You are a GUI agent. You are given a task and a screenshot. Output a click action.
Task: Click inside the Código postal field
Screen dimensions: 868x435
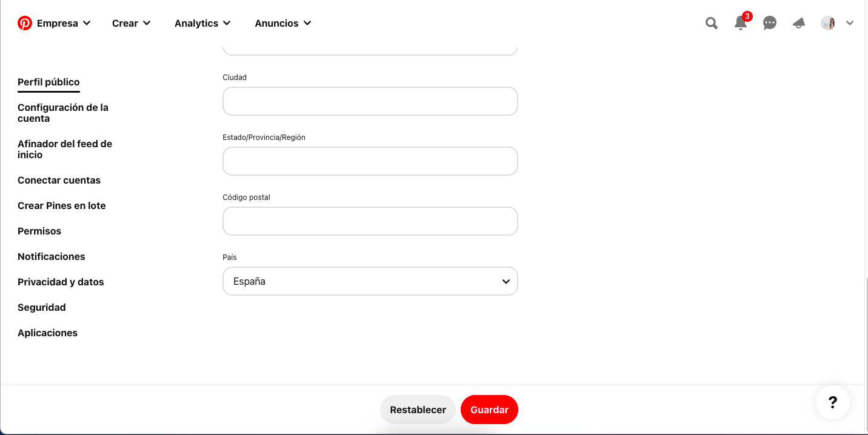(x=370, y=221)
